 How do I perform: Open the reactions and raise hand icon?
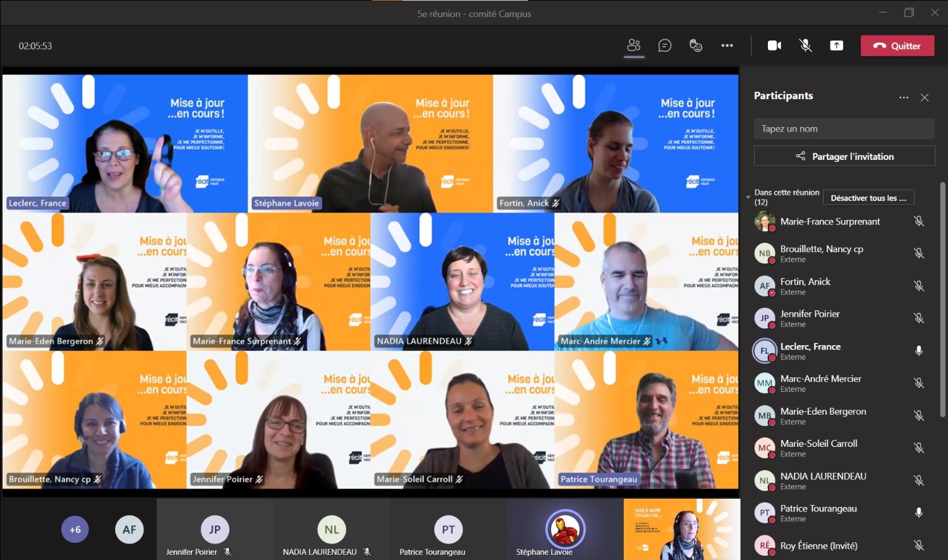(x=696, y=46)
